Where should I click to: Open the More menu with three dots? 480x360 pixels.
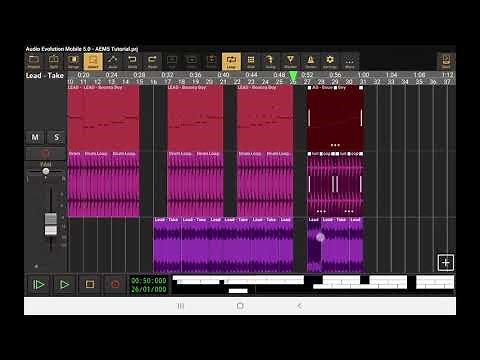[x=349, y=62]
